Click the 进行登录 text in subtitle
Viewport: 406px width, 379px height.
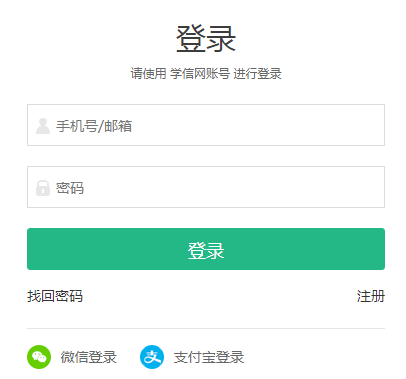coord(258,74)
